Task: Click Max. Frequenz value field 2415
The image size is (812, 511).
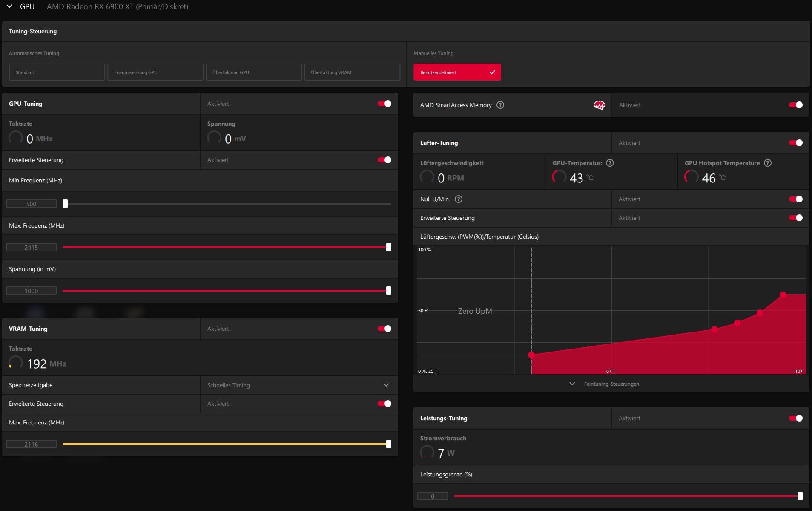Action: [31, 248]
